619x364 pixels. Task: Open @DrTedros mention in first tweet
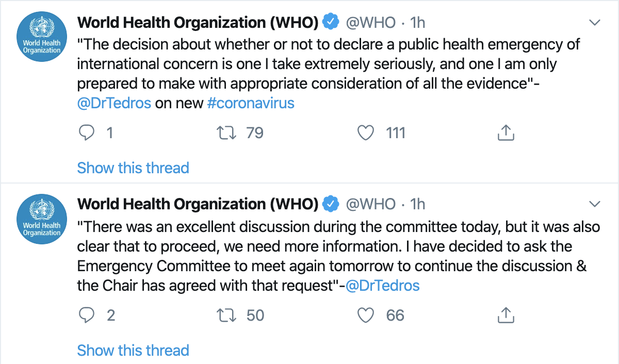click(114, 103)
